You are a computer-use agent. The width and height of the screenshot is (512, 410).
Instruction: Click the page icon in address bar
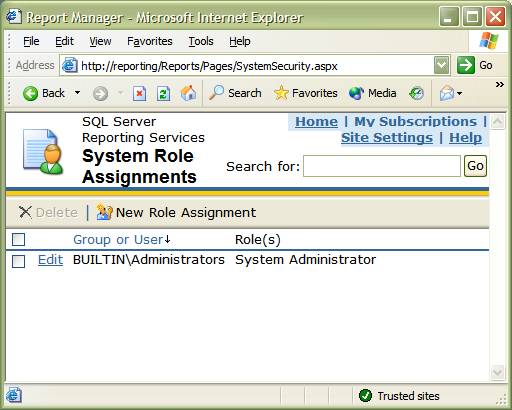70,65
